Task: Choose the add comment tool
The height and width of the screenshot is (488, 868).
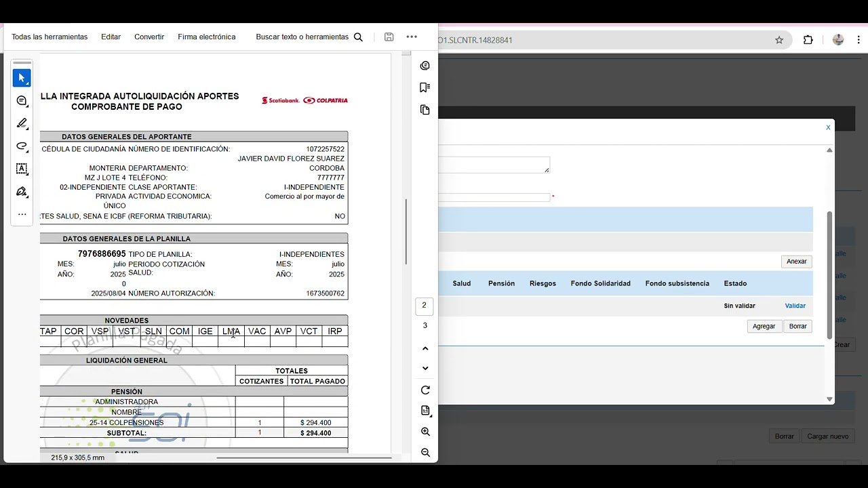Action: coord(22,101)
